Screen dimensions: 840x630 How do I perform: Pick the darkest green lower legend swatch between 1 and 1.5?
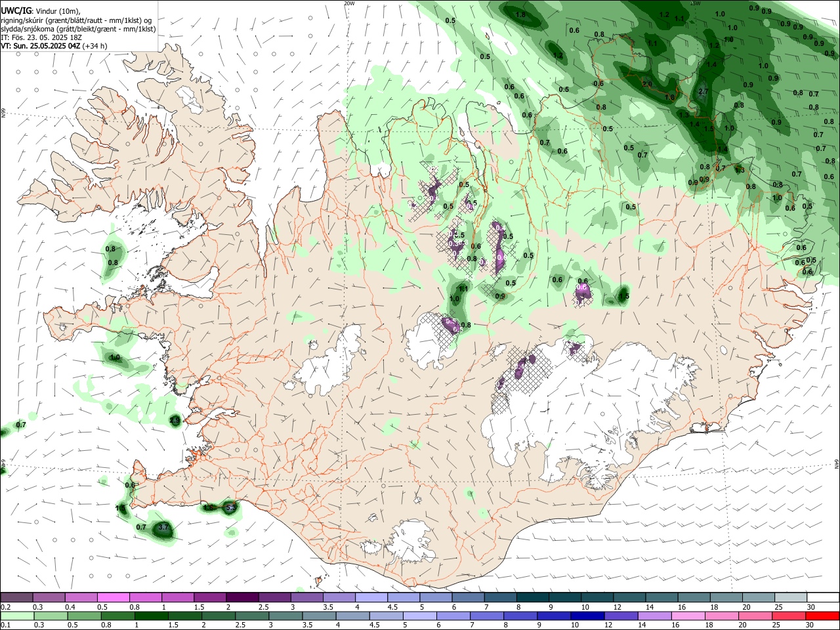pyautogui.click(x=151, y=616)
